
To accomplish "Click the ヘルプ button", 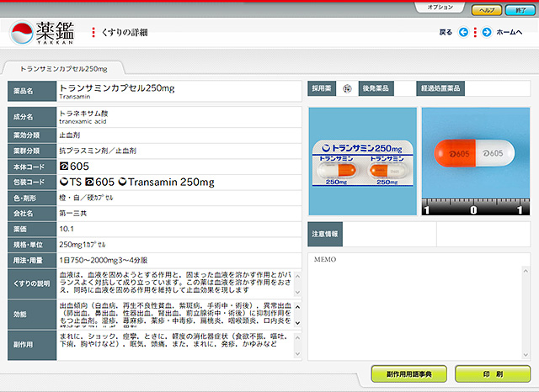I will (487, 10).
